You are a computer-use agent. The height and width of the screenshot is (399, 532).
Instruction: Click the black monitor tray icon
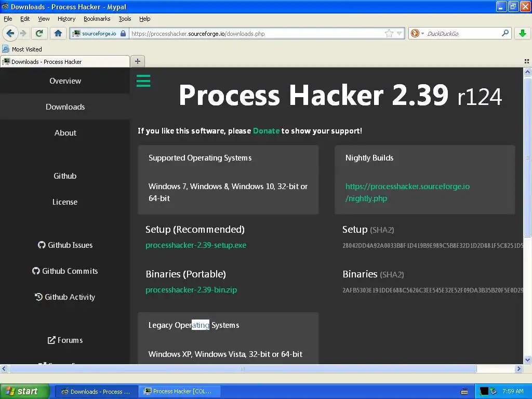coord(484,391)
